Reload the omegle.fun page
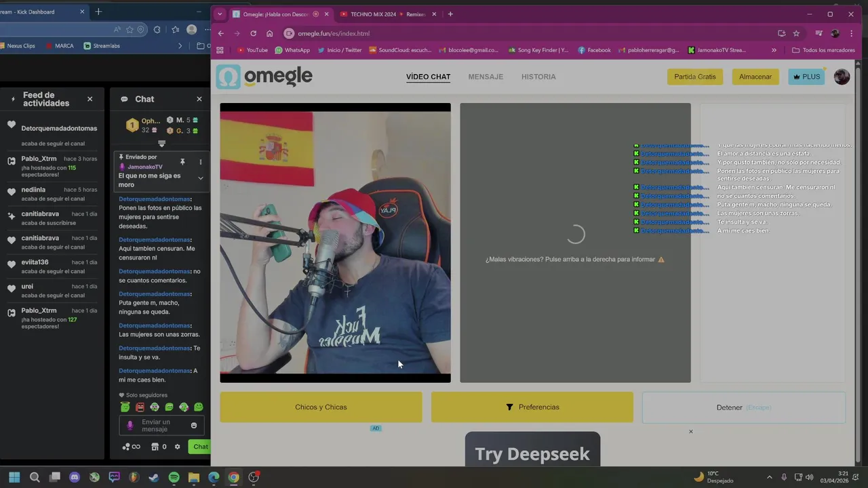The height and width of the screenshot is (488, 868). coord(253,33)
